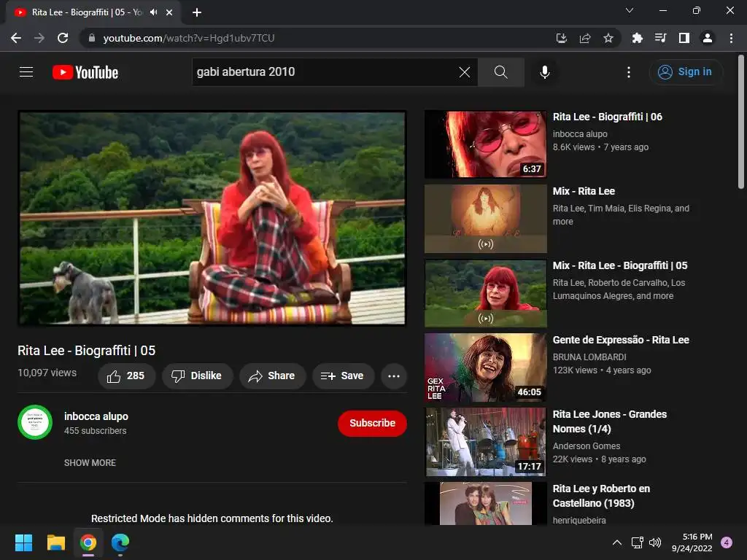
Task: Show hidden system tray icons
Action: (x=617, y=542)
